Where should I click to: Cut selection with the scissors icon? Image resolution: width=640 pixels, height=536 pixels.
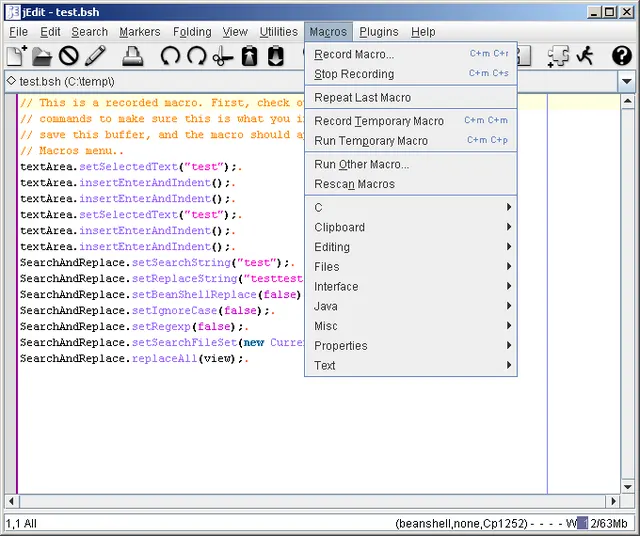pyautogui.click(x=223, y=56)
